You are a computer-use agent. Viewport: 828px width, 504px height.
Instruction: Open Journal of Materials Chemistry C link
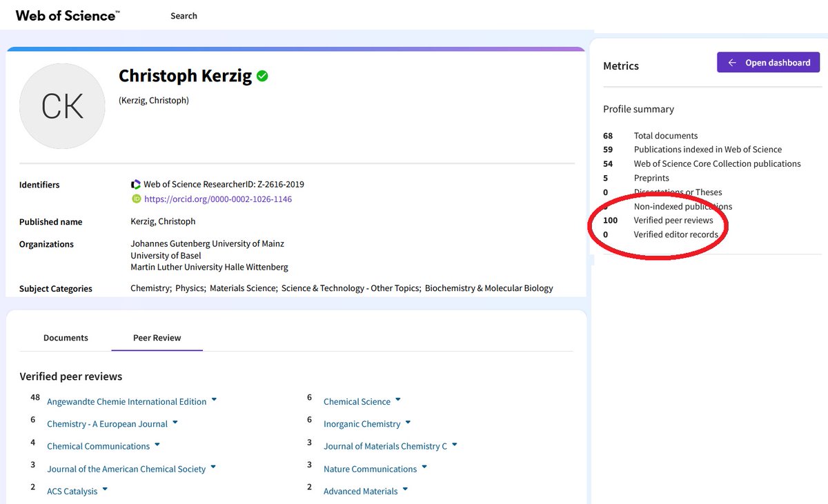(x=385, y=447)
